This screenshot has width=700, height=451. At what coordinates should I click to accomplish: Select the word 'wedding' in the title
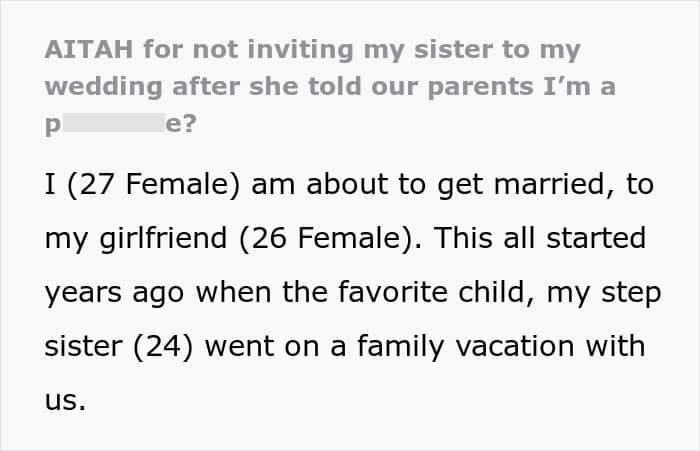(x=104, y=88)
